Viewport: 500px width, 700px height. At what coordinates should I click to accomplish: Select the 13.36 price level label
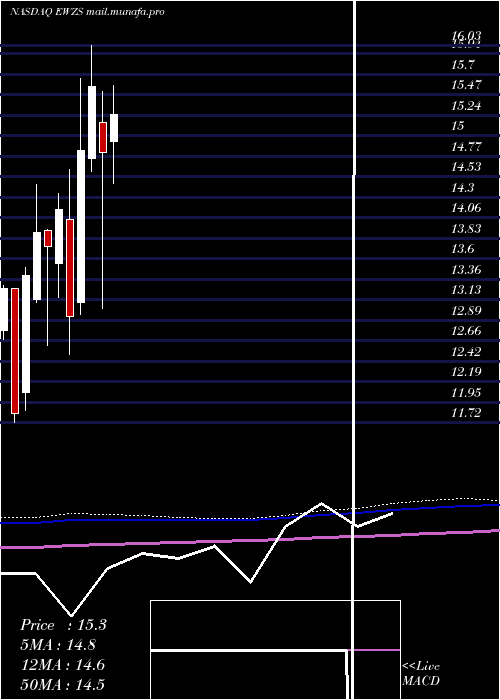[x=467, y=270]
